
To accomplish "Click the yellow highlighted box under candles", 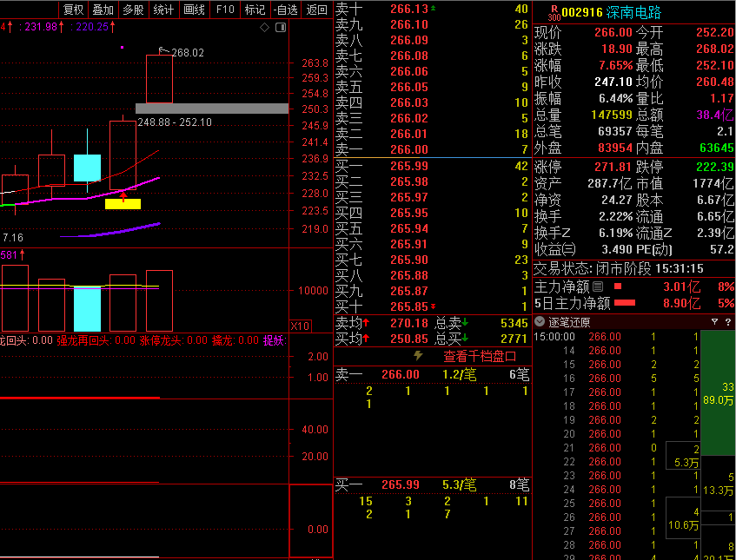I will pyautogui.click(x=123, y=204).
